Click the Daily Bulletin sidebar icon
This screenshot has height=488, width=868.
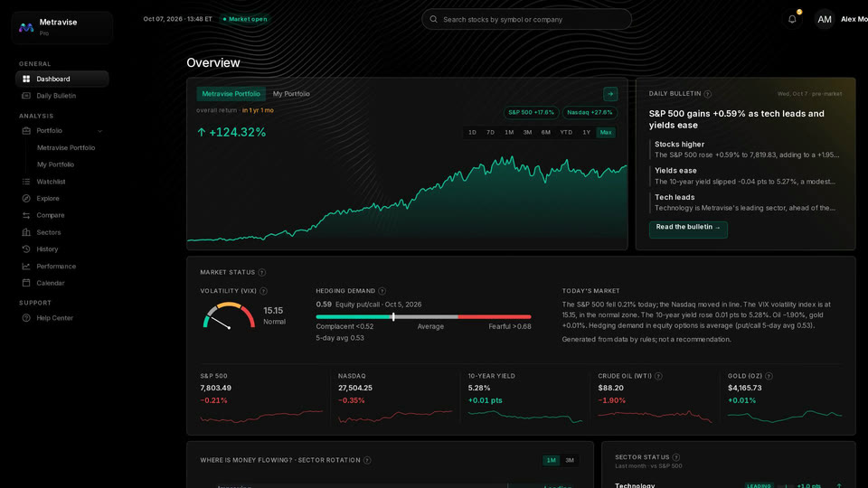pyautogui.click(x=26, y=96)
